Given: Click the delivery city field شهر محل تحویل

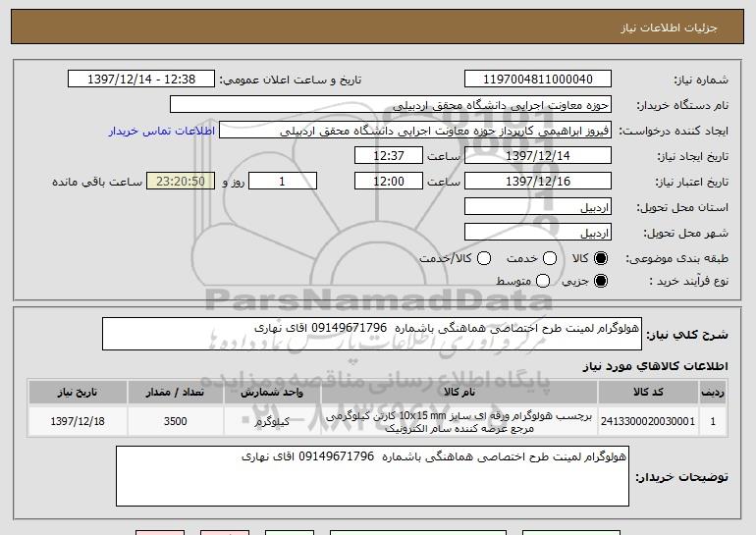Looking at the screenshot, I should coord(538,233).
